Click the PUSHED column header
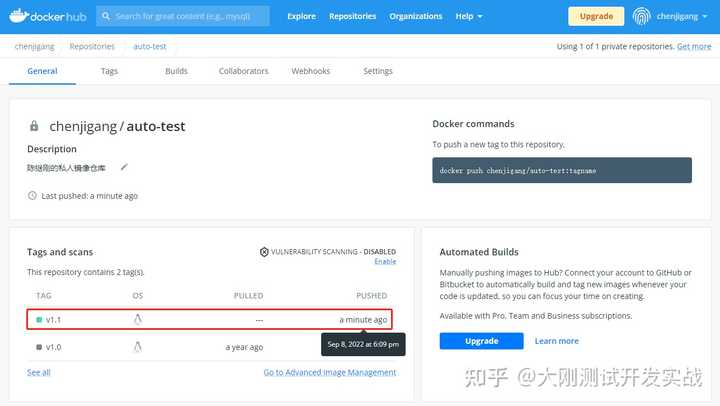 371,295
